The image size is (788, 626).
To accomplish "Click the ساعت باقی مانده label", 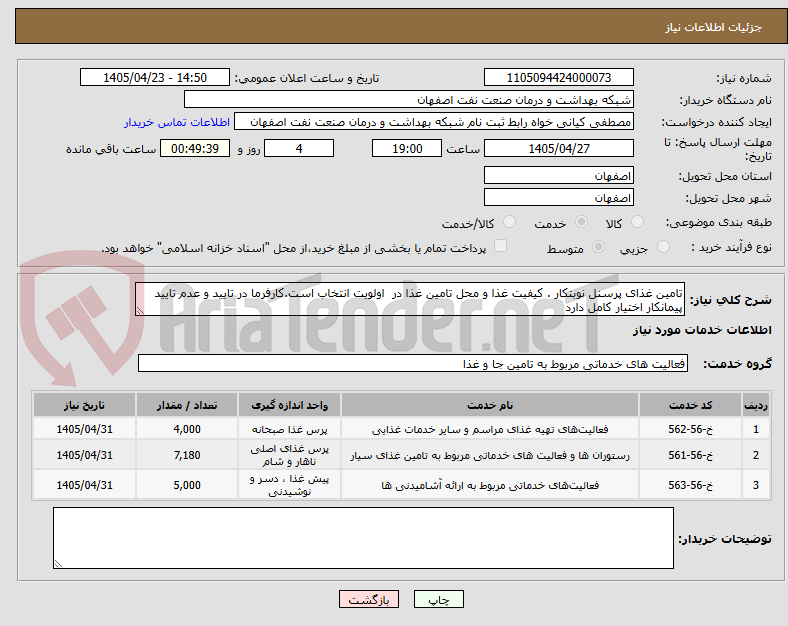I will click(111, 149).
